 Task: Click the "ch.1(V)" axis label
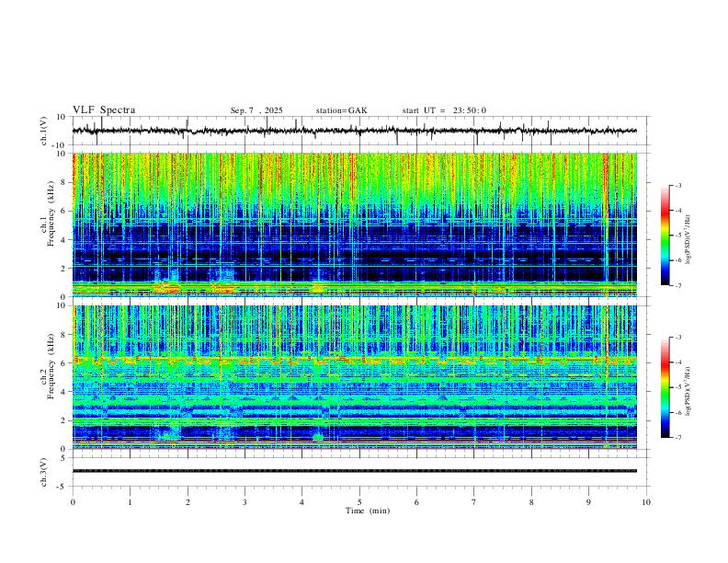click(x=44, y=131)
